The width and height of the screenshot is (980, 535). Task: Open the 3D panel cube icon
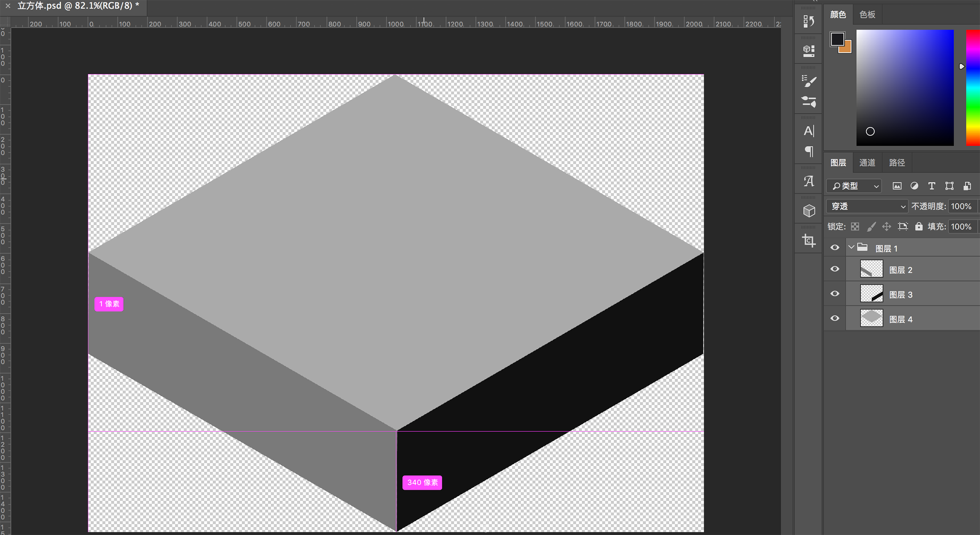[808, 211]
